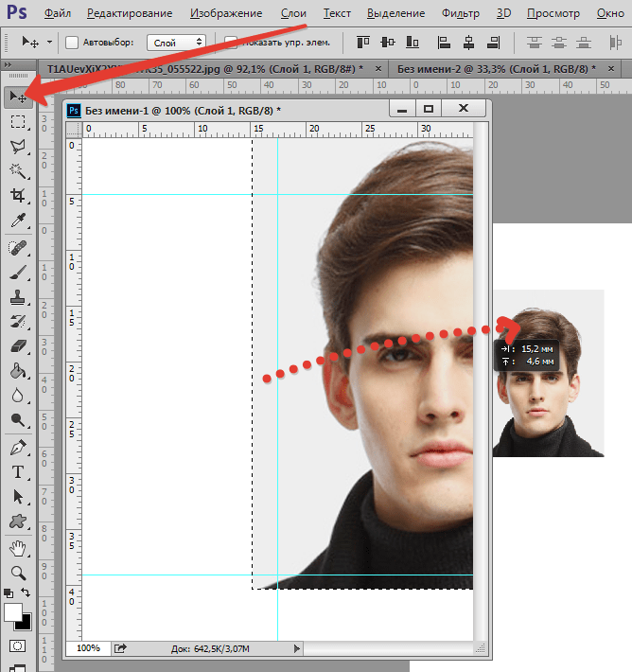Image resolution: width=632 pixels, height=672 pixels.
Task: Click ruler origin corner of Без имени-1
Action: tap(74, 130)
